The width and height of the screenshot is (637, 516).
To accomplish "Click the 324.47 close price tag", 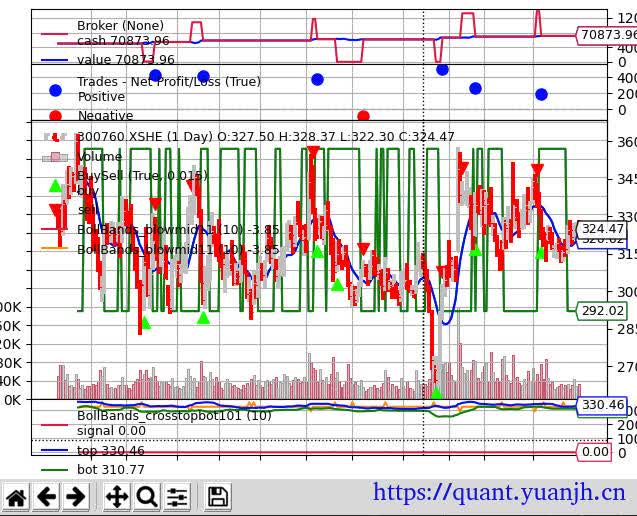I will 603,229.
